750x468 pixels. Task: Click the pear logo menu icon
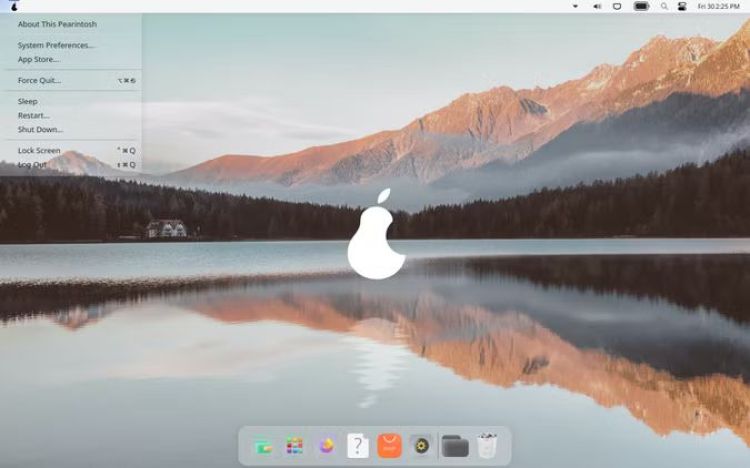(13, 6)
